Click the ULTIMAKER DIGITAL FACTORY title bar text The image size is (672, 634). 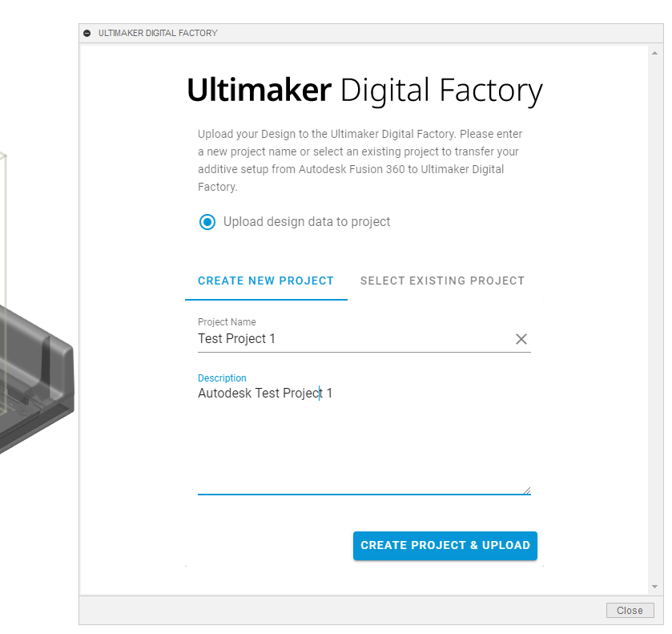click(x=158, y=34)
